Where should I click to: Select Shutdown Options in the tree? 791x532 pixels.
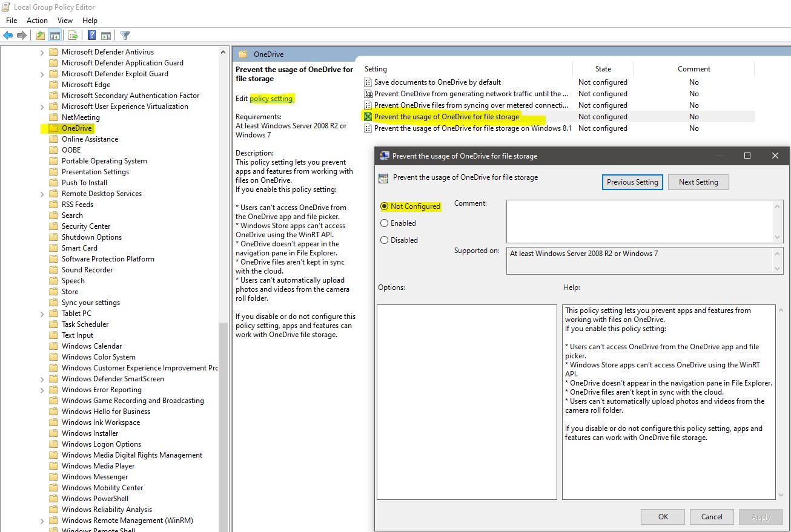91,237
